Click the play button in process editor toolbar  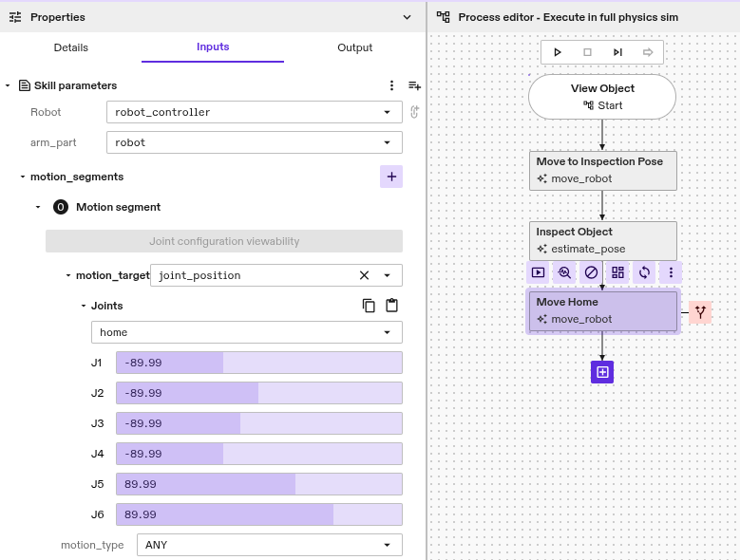[558, 52]
